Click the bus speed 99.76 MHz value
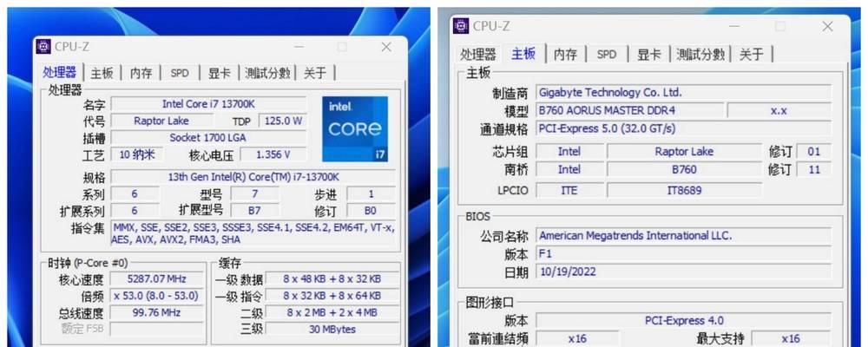The image size is (868, 347). coord(156,312)
